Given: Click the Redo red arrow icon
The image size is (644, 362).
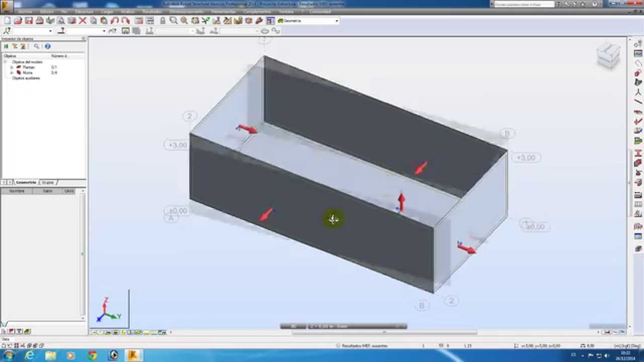Looking at the screenshot, I should 125,21.
